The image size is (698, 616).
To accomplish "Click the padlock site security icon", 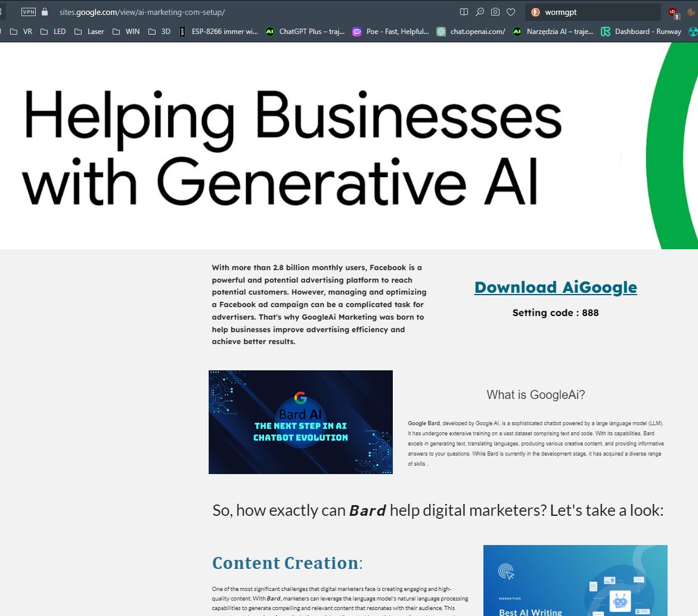I will click(x=45, y=12).
